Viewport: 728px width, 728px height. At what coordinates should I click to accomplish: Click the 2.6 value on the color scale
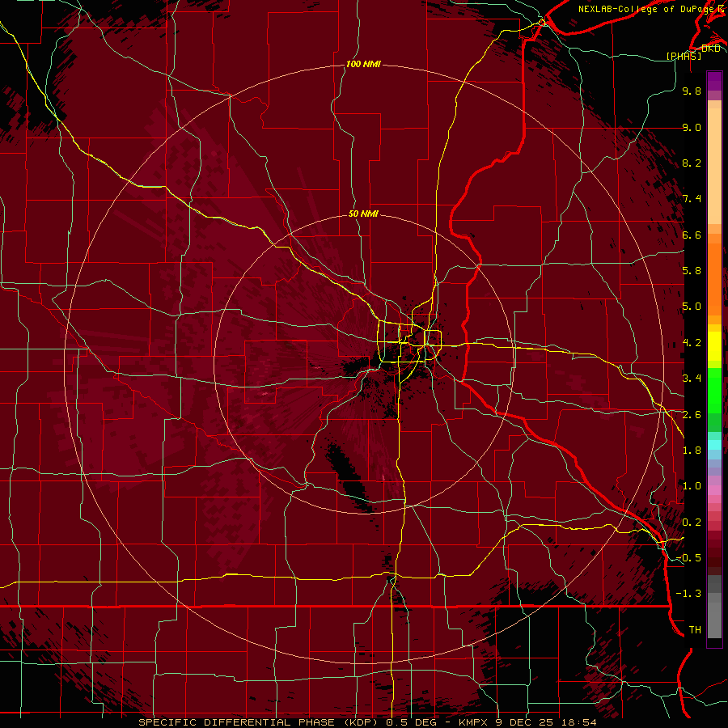coord(692,415)
